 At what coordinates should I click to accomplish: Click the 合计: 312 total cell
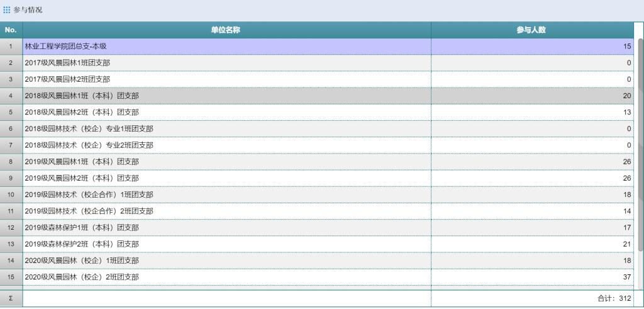coord(613,298)
